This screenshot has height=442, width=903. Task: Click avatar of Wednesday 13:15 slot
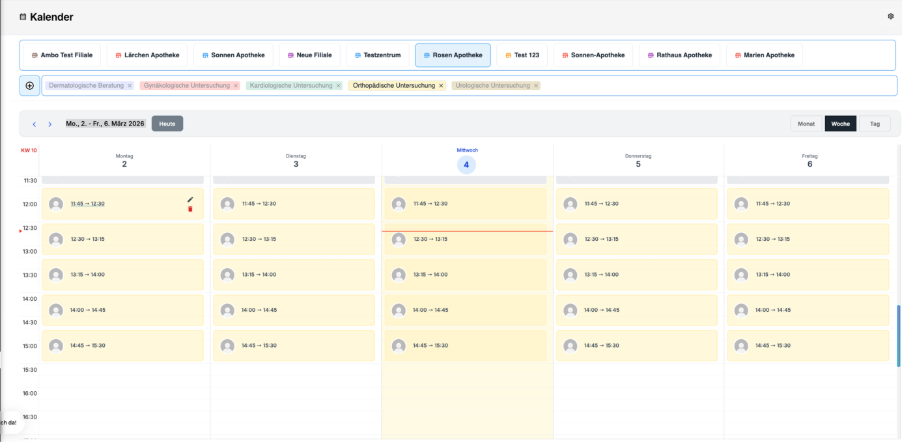pos(399,275)
